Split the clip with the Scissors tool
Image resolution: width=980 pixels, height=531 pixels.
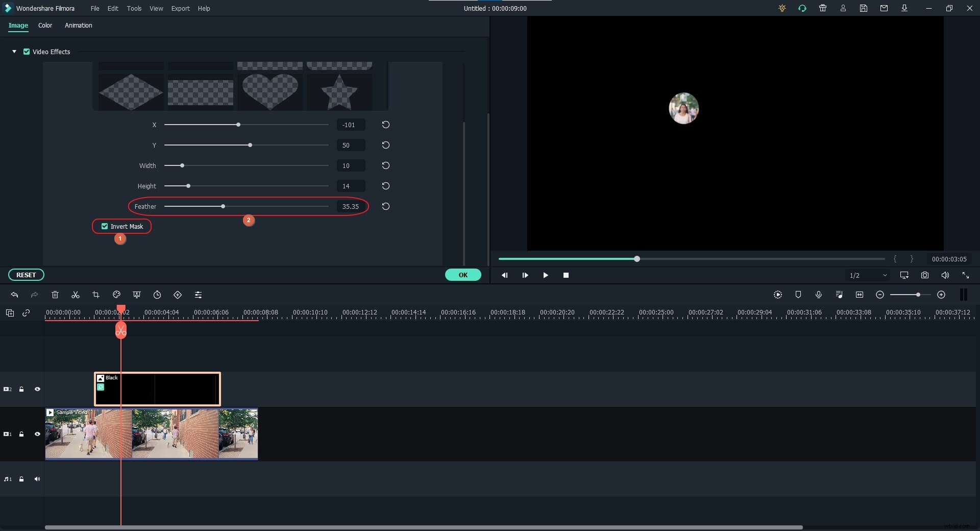76,295
